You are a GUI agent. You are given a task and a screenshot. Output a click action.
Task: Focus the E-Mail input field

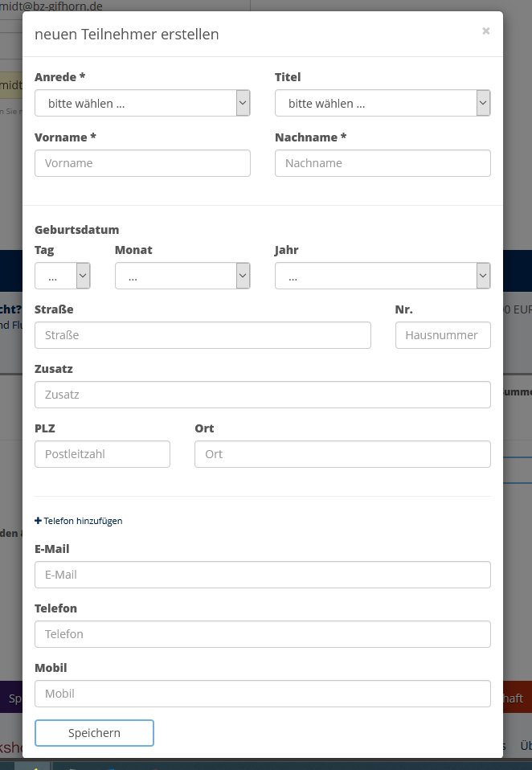(262, 575)
